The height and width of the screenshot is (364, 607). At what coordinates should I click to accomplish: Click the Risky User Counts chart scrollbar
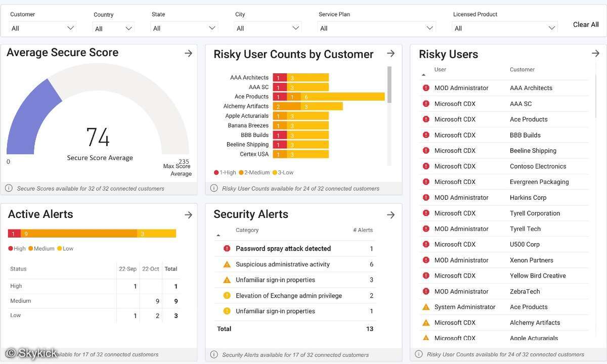(389, 85)
